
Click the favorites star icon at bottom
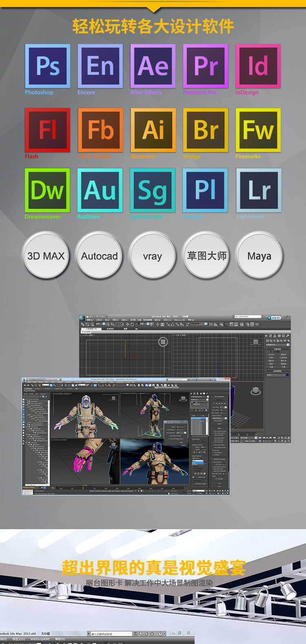coord(152,634)
